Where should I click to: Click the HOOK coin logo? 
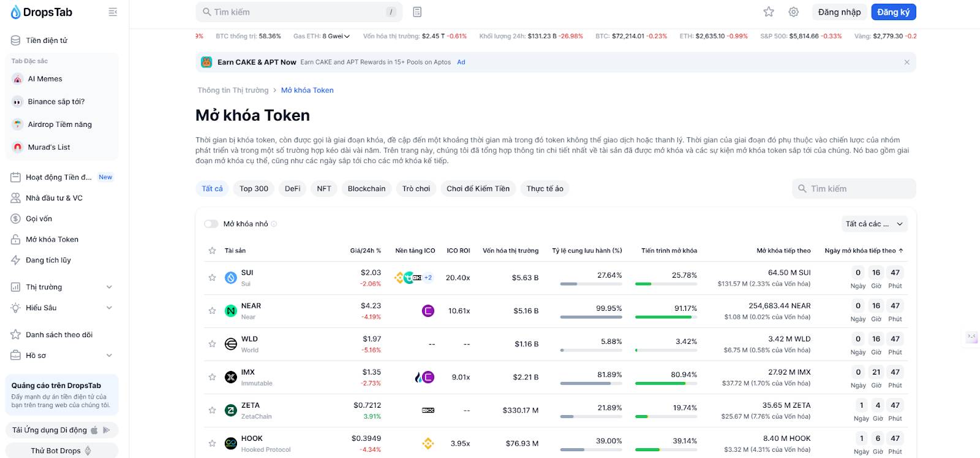pos(231,443)
